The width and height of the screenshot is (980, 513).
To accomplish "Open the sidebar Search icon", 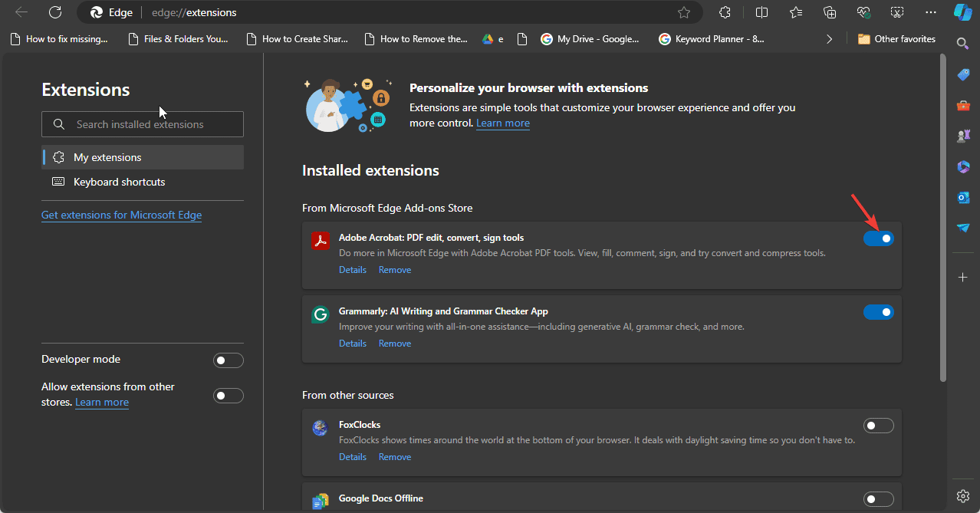I will [963, 44].
